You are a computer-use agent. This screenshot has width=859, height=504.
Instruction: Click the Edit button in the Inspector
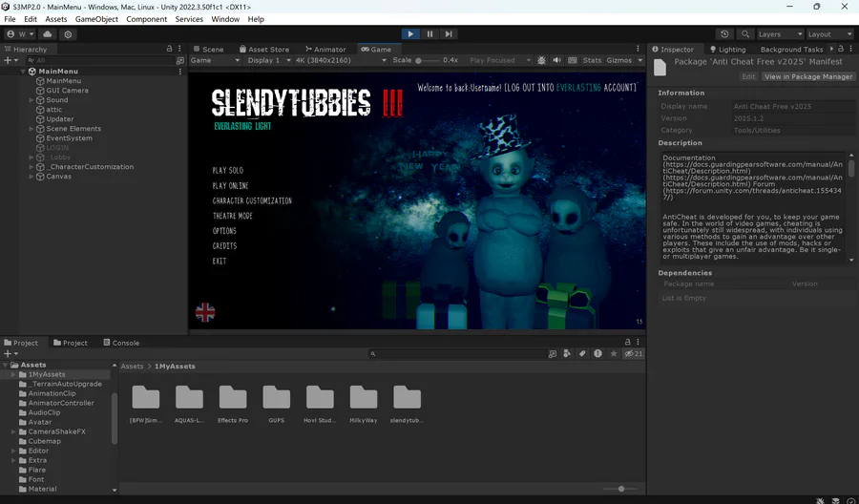click(x=748, y=76)
